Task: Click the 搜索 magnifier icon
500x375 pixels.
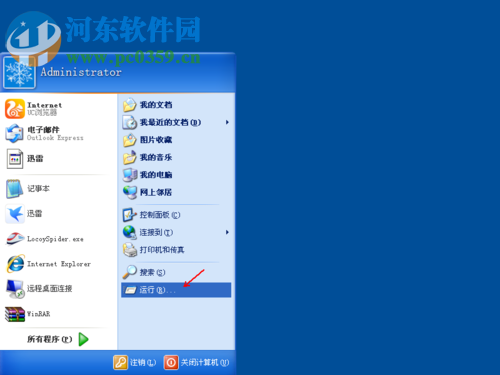Action: (x=130, y=272)
